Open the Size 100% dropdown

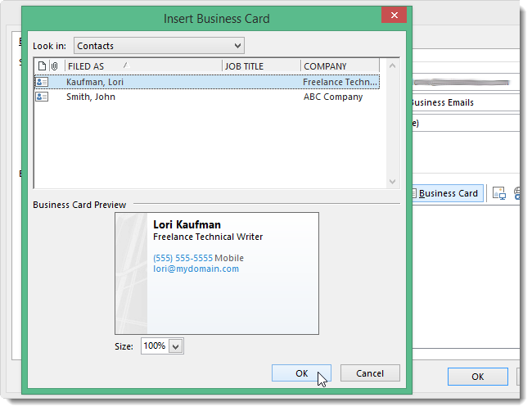[x=176, y=346]
